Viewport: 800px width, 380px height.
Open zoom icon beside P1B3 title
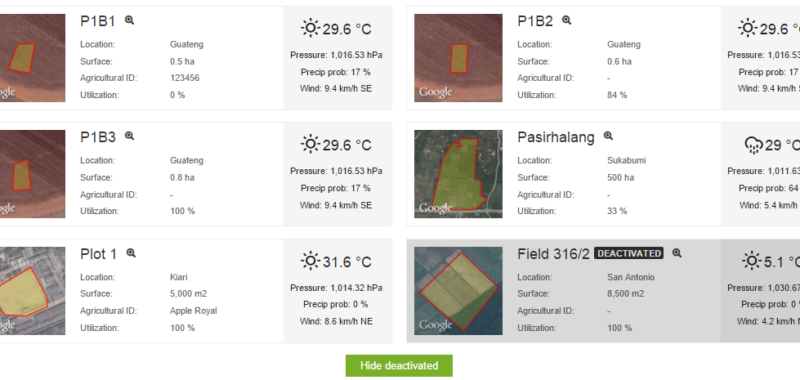point(130,136)
